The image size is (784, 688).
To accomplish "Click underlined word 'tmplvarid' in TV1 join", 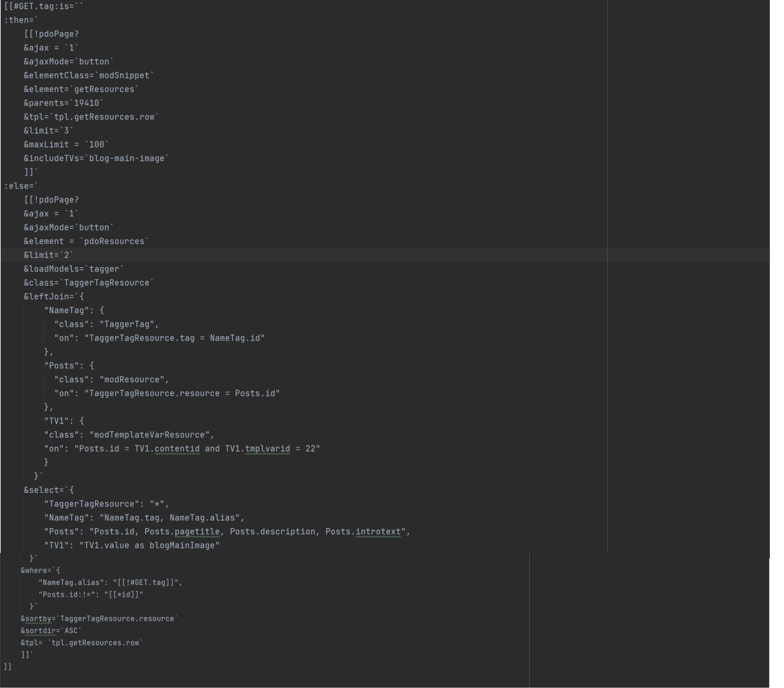I will coord(268,449).
